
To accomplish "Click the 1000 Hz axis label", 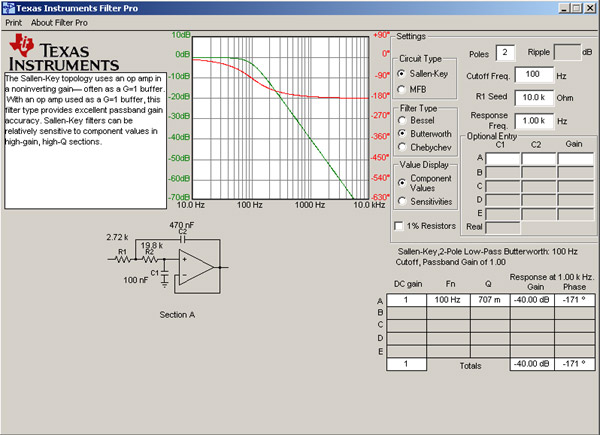I will tap(310, 205).
